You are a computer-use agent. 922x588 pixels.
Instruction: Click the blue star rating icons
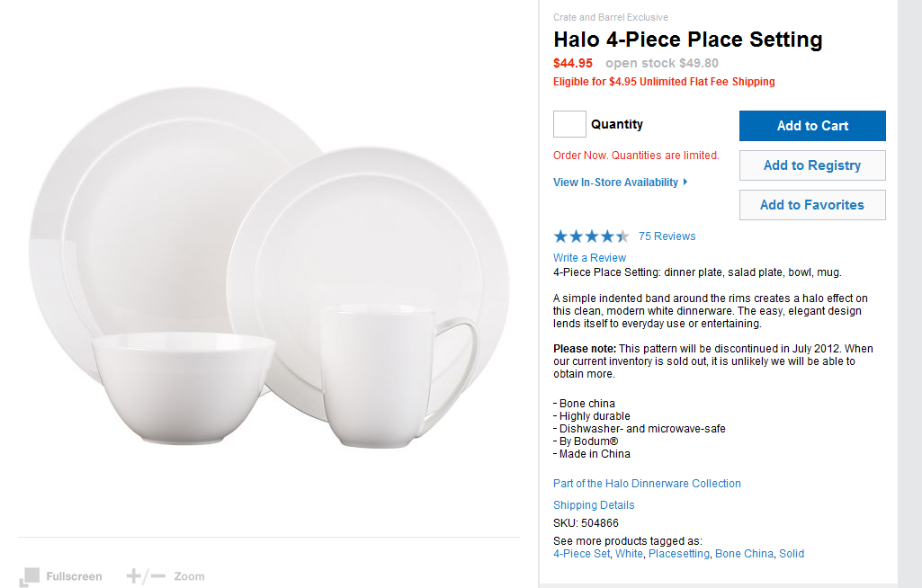point(591,236)
